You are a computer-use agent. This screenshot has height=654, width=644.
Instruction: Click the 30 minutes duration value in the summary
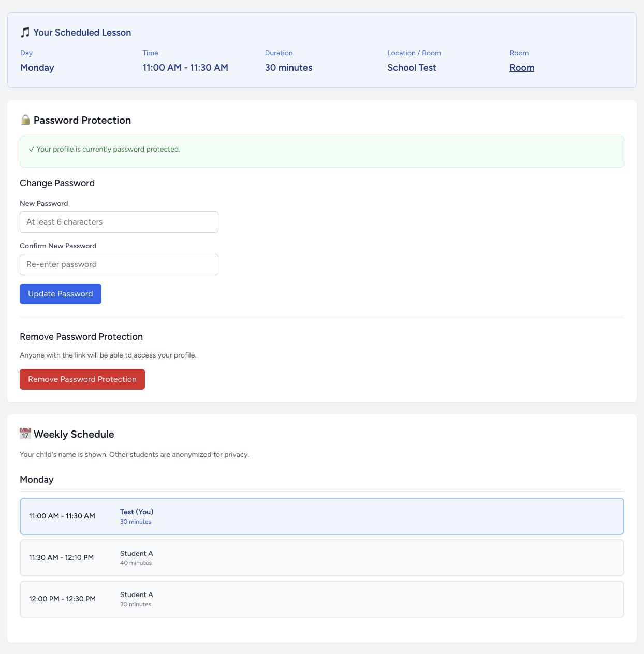point(288,68)
